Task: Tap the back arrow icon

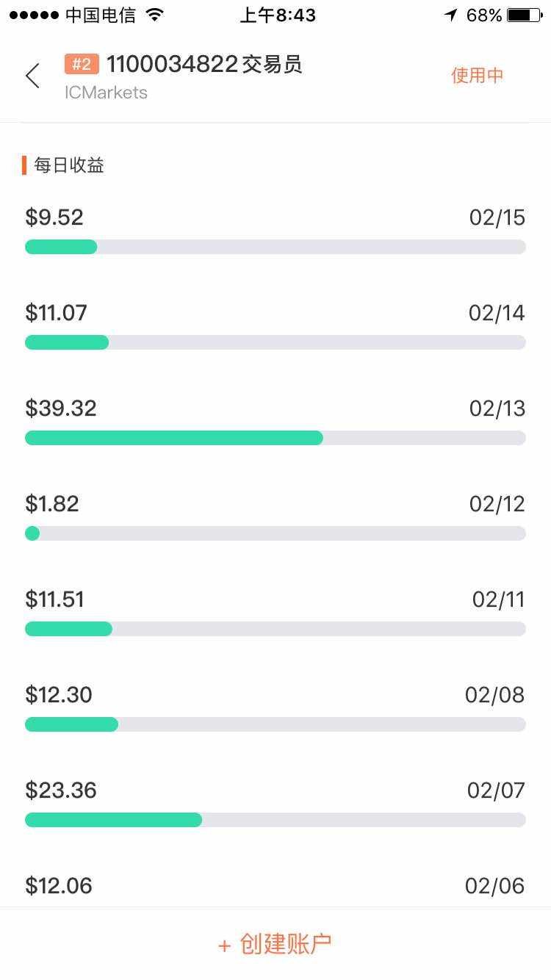Action: pyautogui.click(x=32, y=76)
